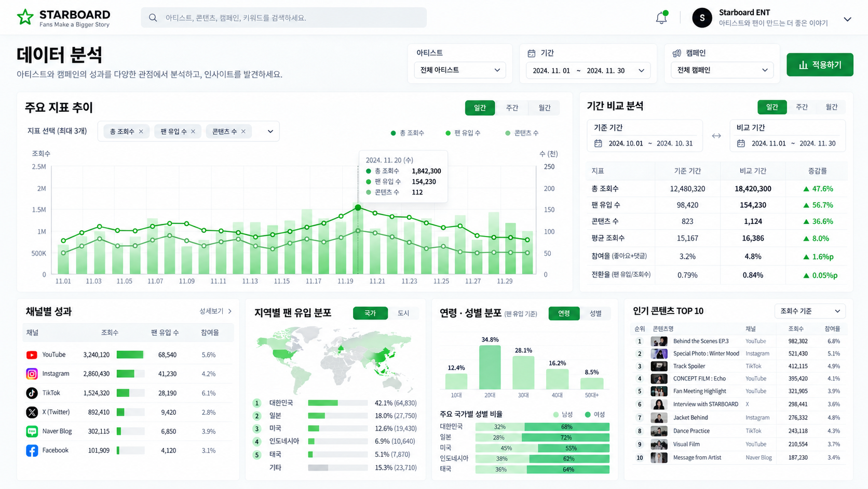The height and width of the screenshot is (489, 868).
Task: Toggle 팬 유입 수 legend in trend chart
Action: [x=463, y=133]
